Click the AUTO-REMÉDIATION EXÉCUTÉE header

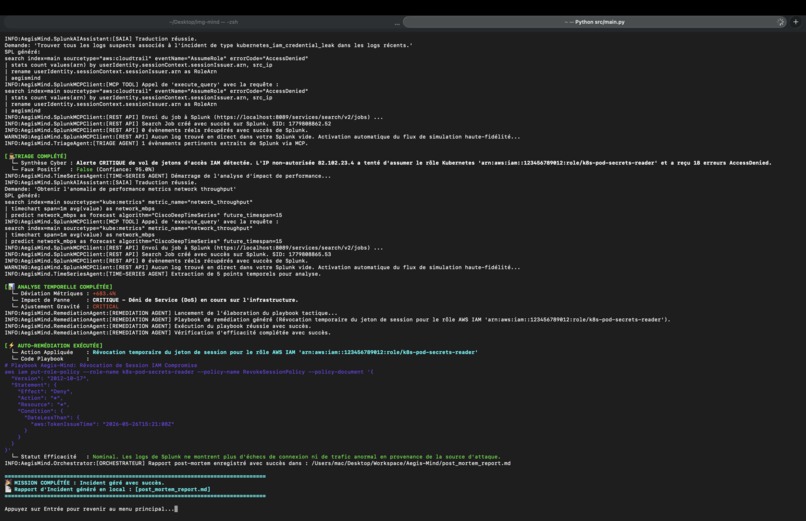coord(53,345)
